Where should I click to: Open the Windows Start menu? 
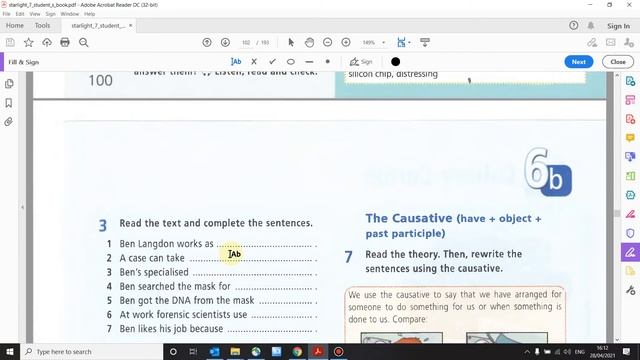pos(9,351)
